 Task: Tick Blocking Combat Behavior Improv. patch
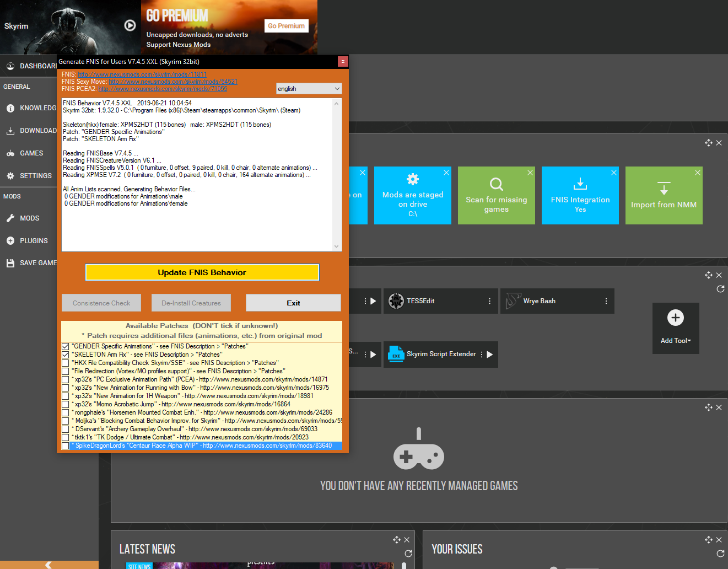[66, 421]
